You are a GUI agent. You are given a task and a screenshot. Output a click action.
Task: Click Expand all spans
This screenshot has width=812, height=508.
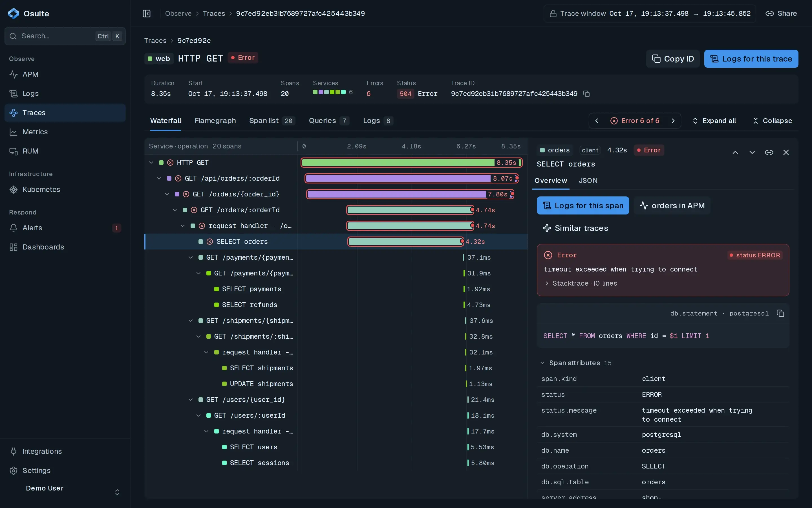point(714,121)
